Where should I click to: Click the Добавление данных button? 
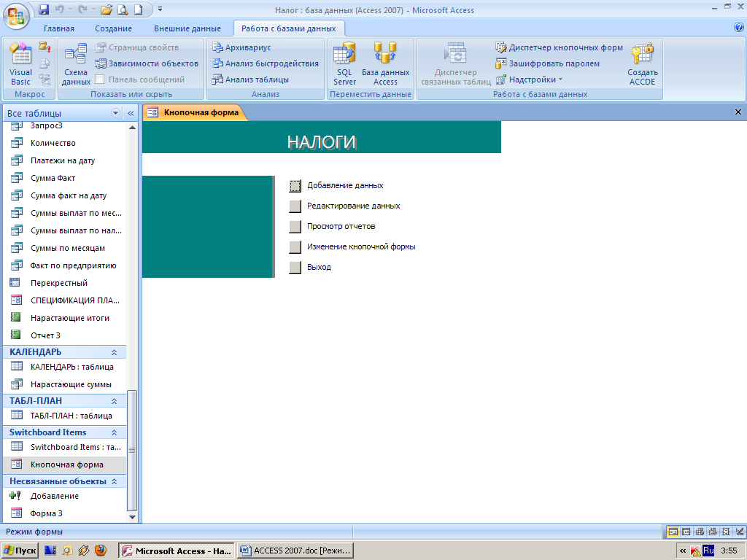295,186
